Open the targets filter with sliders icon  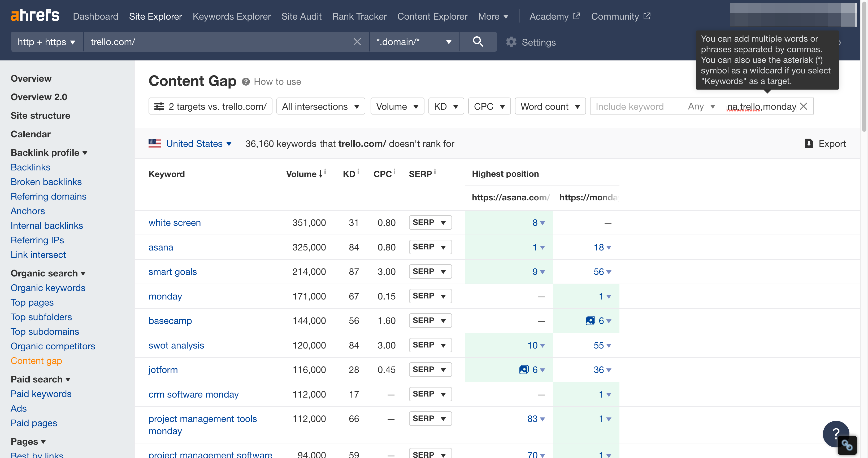210,107
